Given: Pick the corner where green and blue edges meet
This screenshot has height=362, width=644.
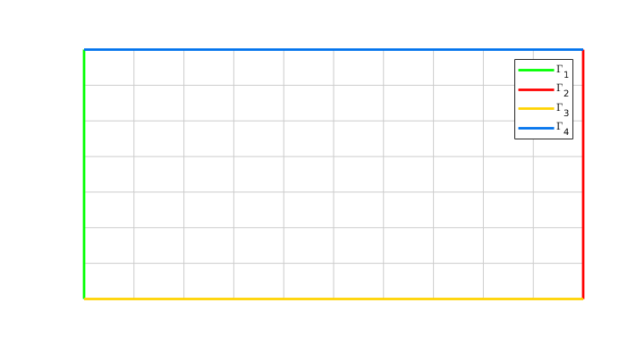Looking at the screenshot, I should (x=84, y=50).
